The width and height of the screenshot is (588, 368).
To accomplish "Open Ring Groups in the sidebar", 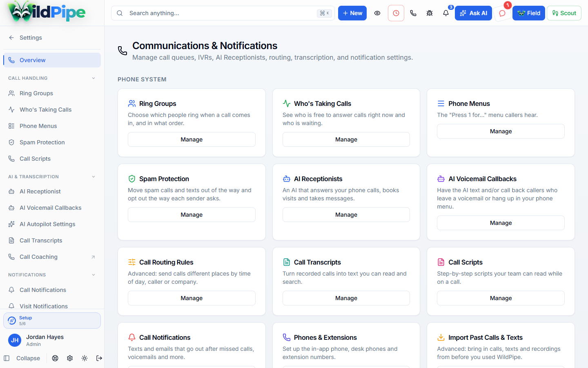I will [x=52, y=93].
